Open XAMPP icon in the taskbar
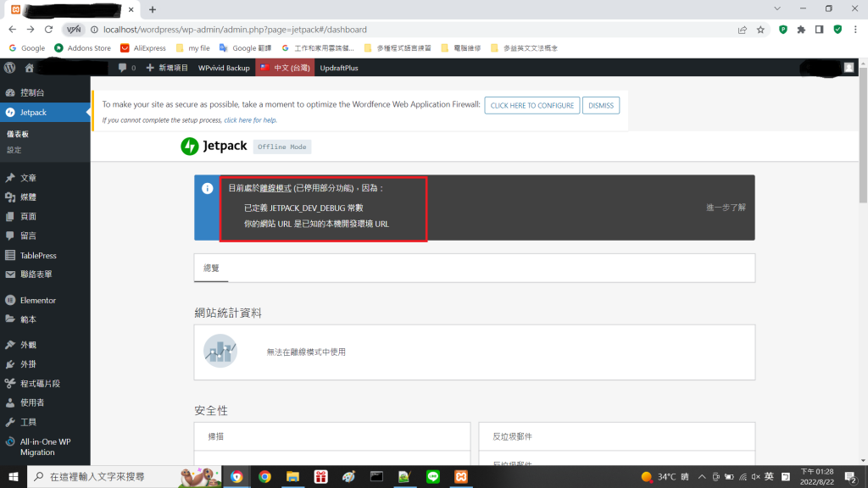Image resolution: width=868 pixels, height=488 pixels. [460, 476]
